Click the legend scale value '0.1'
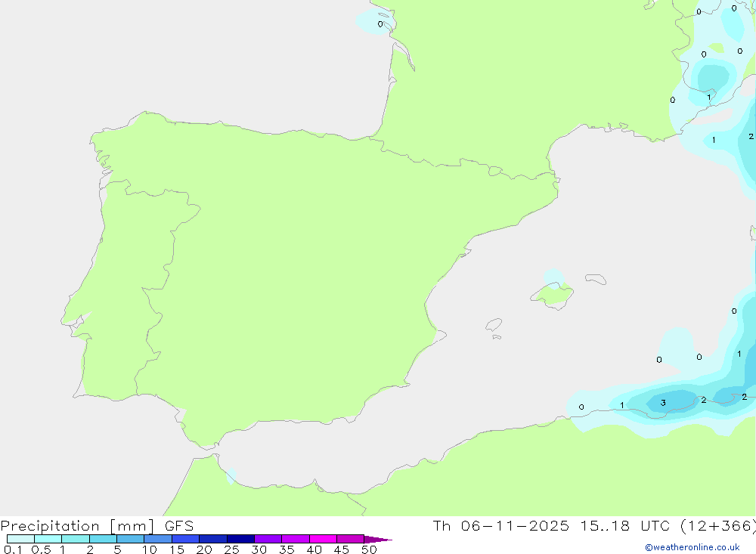Viewport: 756px width, 554px height. pos(13,549)
